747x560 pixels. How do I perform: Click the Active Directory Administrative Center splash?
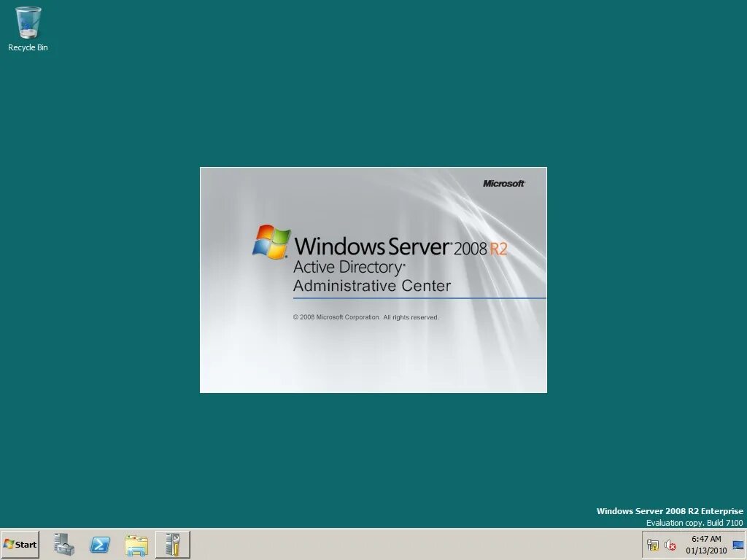click(373, 280)
